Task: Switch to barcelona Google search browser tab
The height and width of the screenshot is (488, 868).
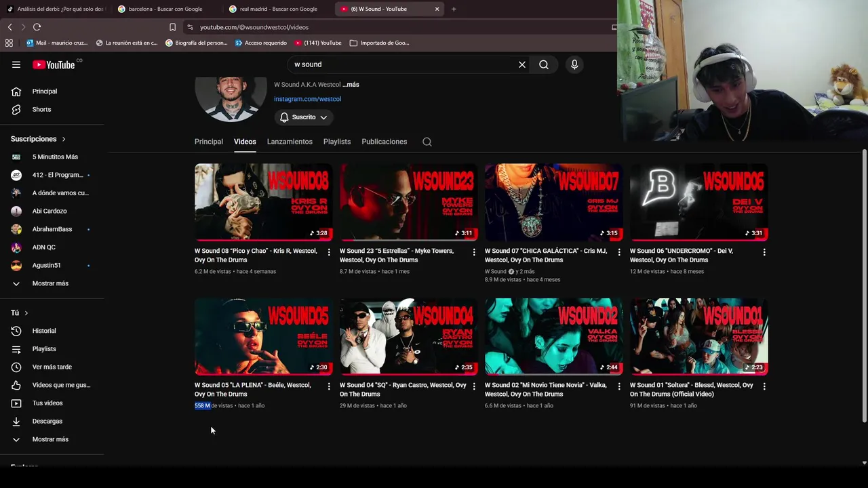Action: pyautogui.click(x=166, y=9)
